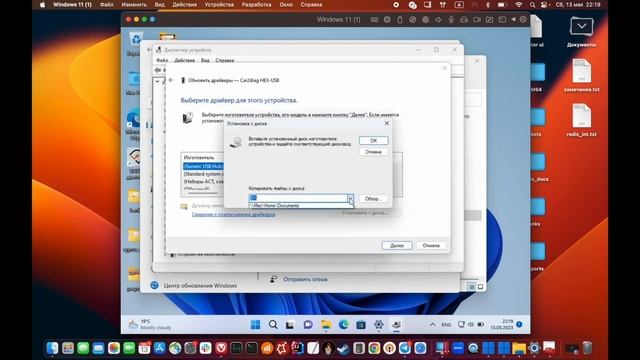Click the Отправить отзыв feedback link
Image resolution: width=640 pixels, height=360 pixels.
(305, 280)
